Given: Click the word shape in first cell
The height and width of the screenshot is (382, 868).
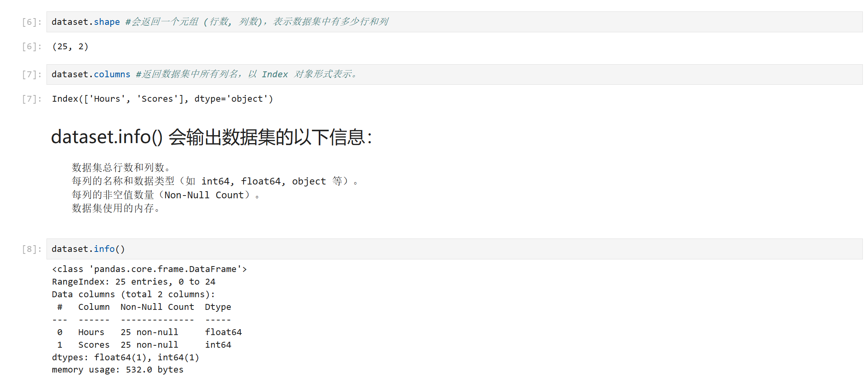Looking at the screenshot, I should click(107, 22).
